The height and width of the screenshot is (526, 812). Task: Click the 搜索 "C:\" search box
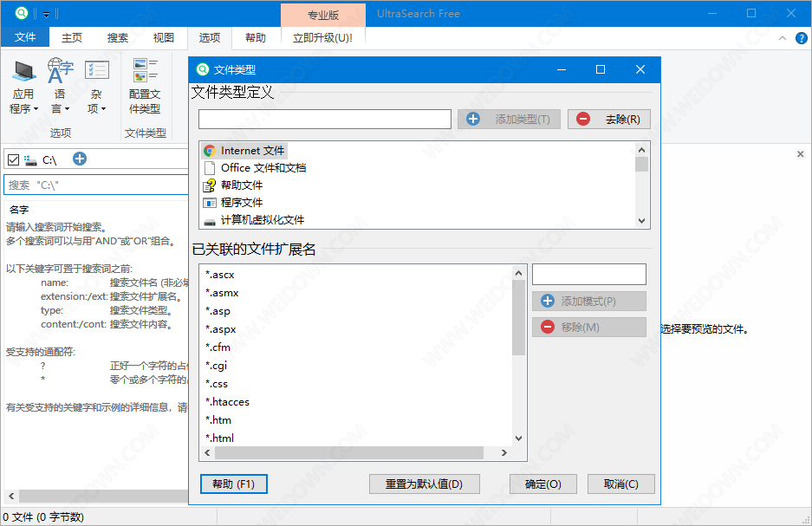[96, 185]
